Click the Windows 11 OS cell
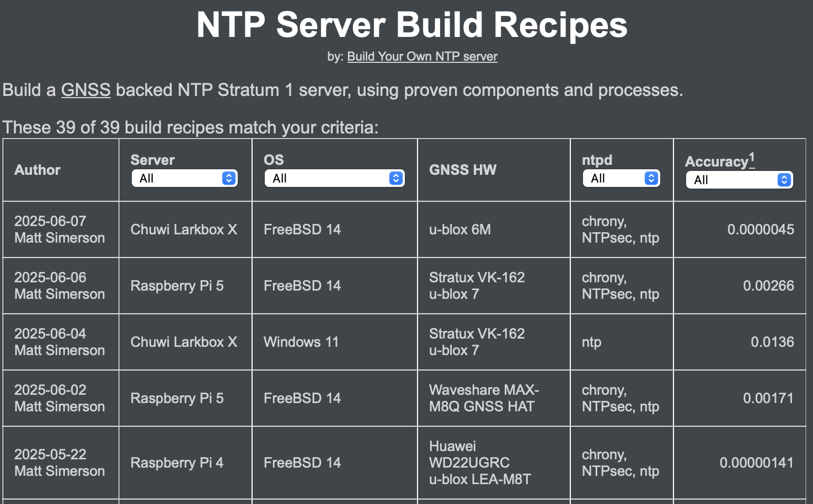Image resolution: width=813 pixels, height=504 pixels. [x=301, y=342]
